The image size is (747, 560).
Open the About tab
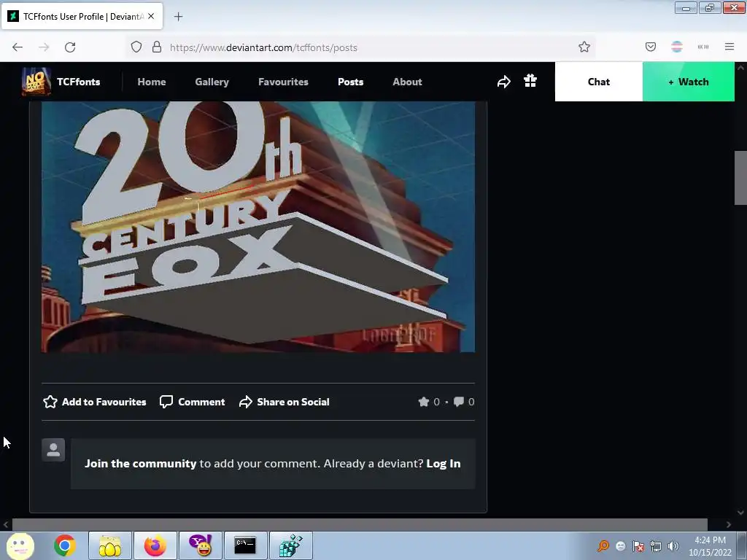point(407,82)
